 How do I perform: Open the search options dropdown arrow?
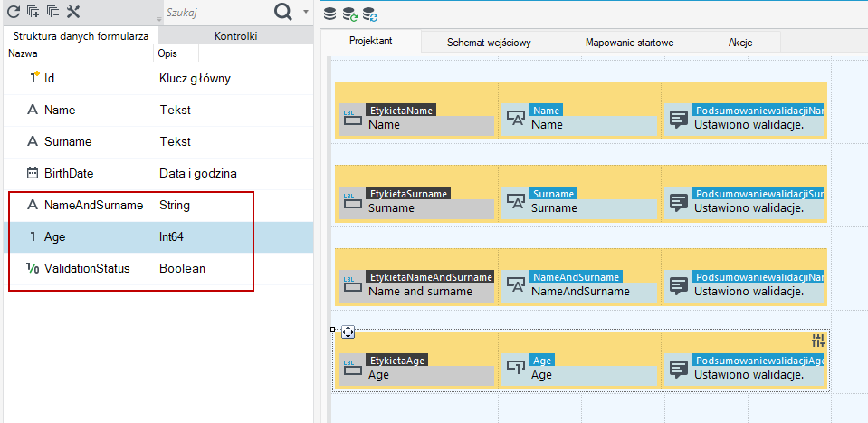306,11
